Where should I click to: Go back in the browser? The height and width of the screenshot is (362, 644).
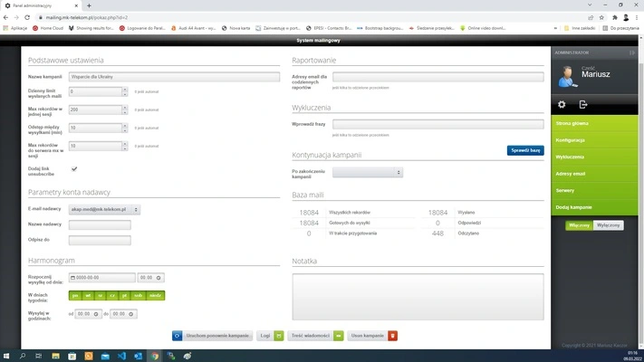coord(5,17)
